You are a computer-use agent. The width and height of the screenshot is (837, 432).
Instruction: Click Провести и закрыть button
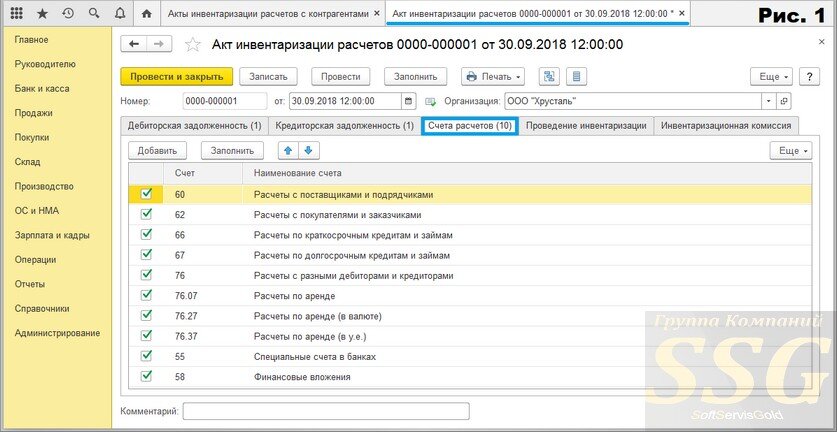177,76
